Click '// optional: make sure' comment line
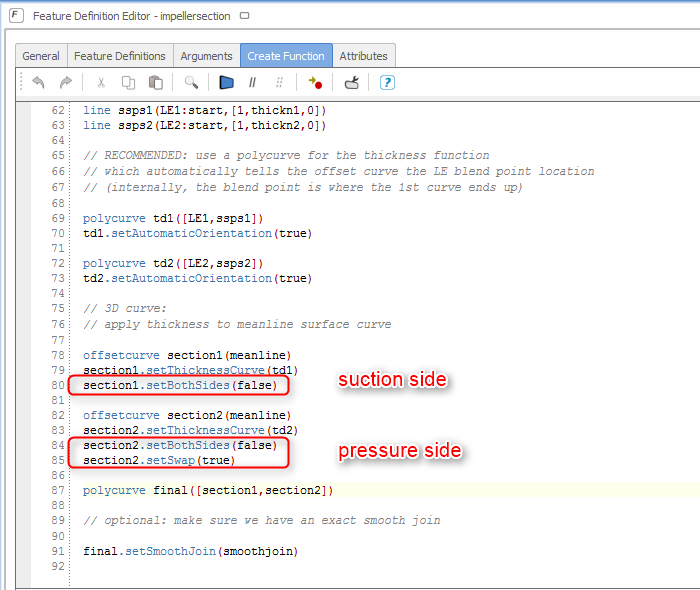 coord(262,520)
